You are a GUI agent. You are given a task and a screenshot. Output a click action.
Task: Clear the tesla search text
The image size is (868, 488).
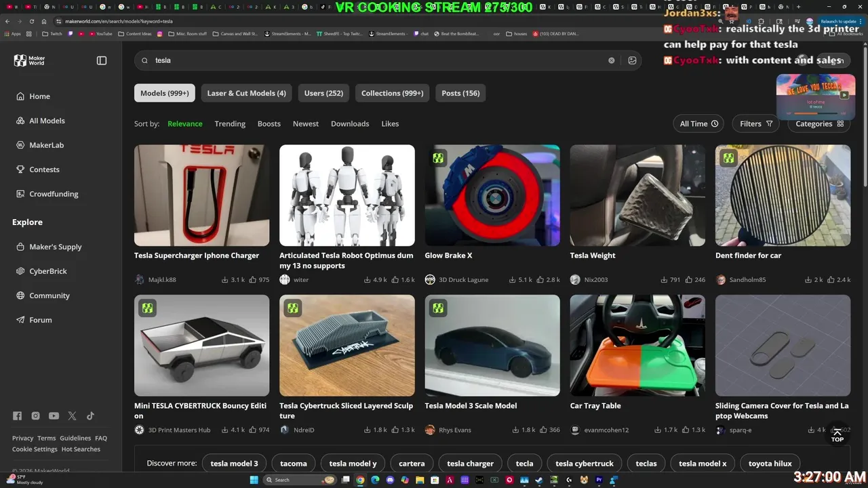pos(611,60)
